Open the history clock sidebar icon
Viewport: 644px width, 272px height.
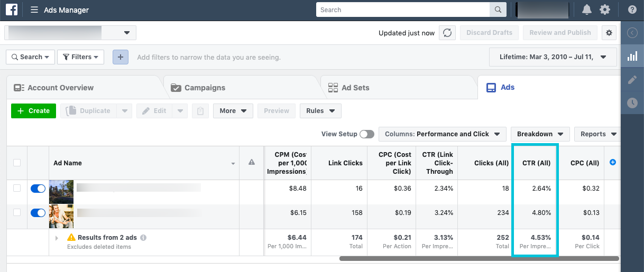[632, 103]
